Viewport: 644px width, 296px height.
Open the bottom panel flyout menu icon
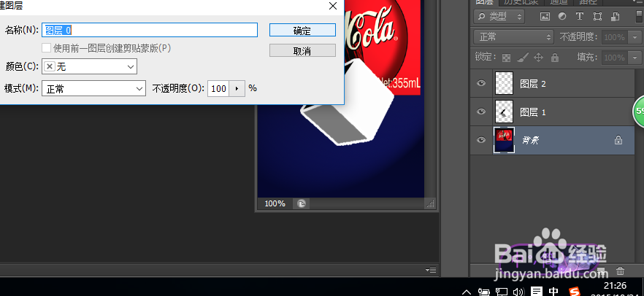click(x=431, y=270)
